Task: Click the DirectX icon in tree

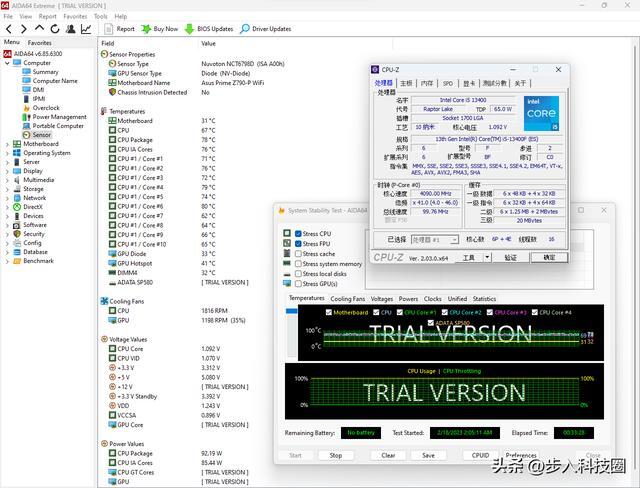Action: [17, 207]
